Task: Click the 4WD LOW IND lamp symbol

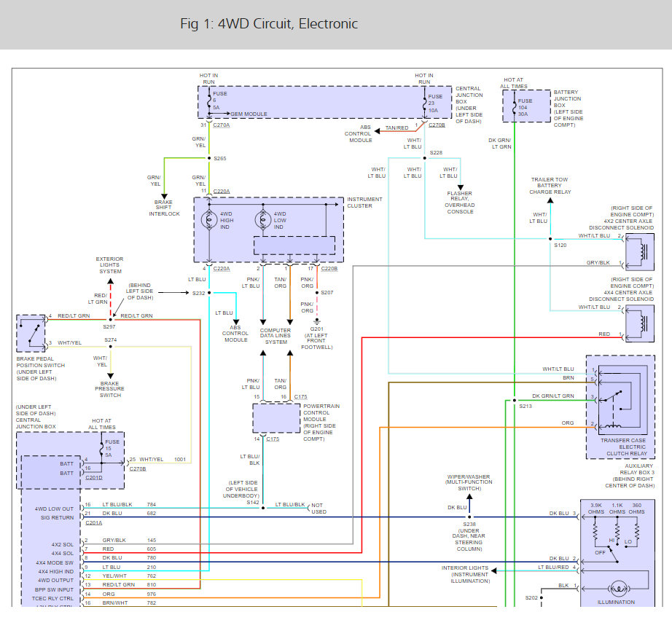Action: click(x=262, y=220)
